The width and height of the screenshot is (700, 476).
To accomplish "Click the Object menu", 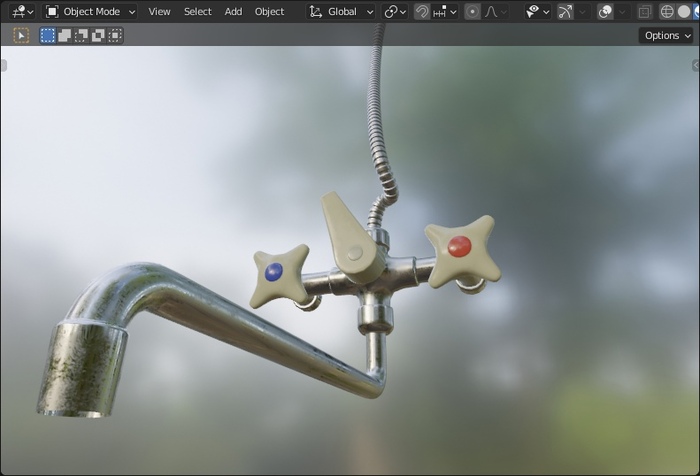I will click(x=269, y=12).
